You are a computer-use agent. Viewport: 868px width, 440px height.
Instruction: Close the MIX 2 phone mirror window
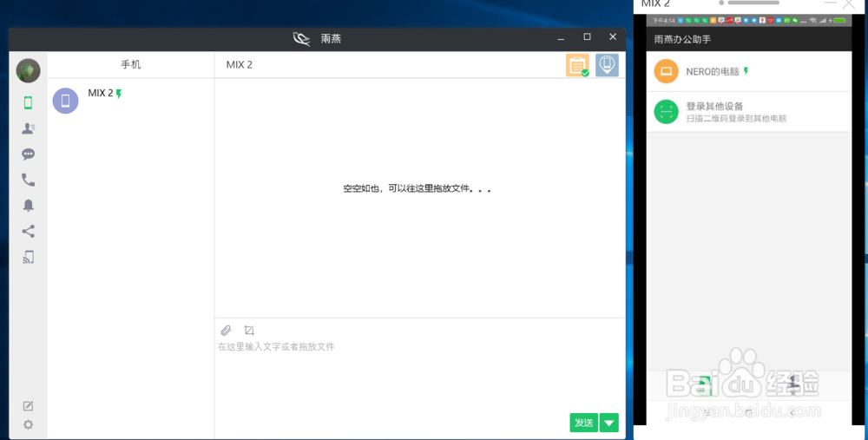point(849,3)
